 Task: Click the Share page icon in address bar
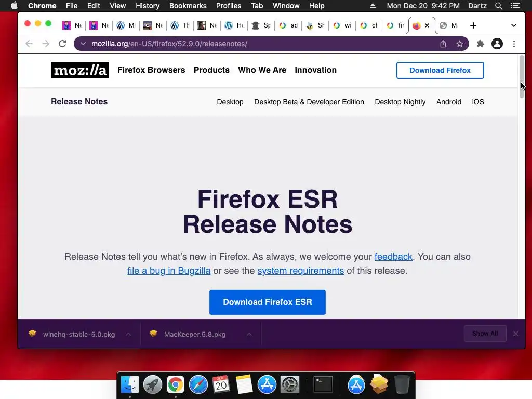click(443, 44)
